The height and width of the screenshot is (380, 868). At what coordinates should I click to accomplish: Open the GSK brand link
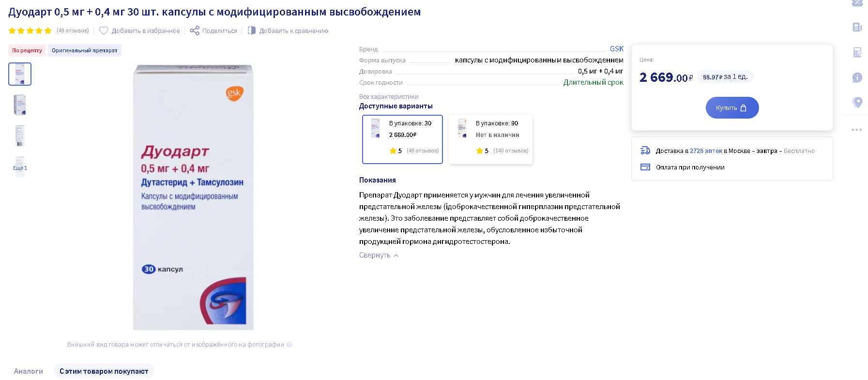click(x=617, y=49)
